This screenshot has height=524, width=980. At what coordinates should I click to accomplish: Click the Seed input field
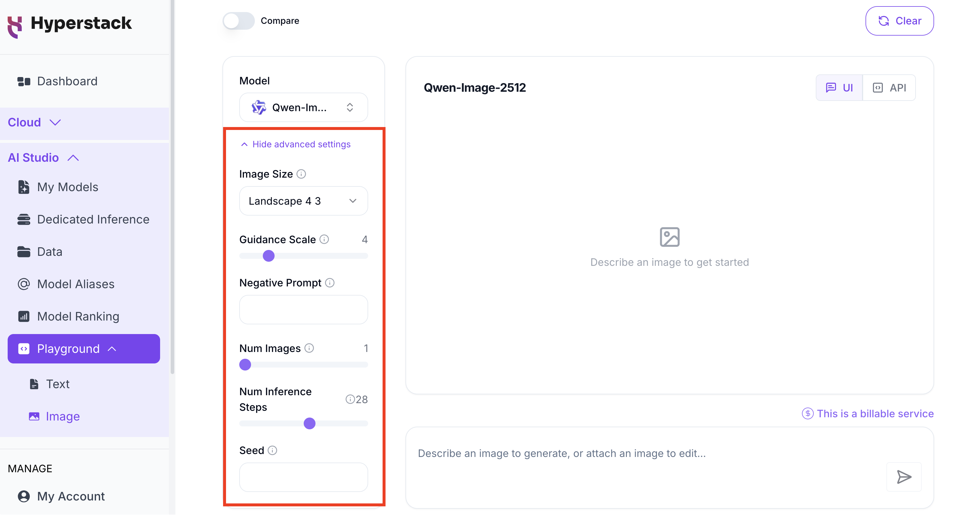click(303, 477)
